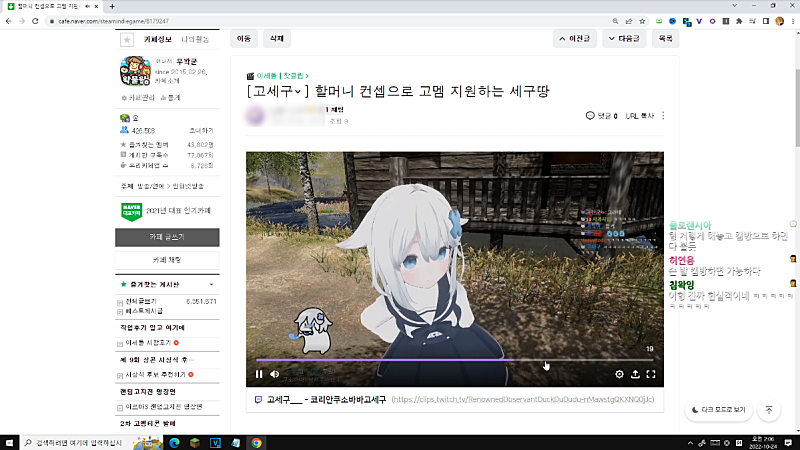The height and width of the screenshot is (450, 800).
Task: Open the taskbar clock and date
Action: tap(765, 442)
